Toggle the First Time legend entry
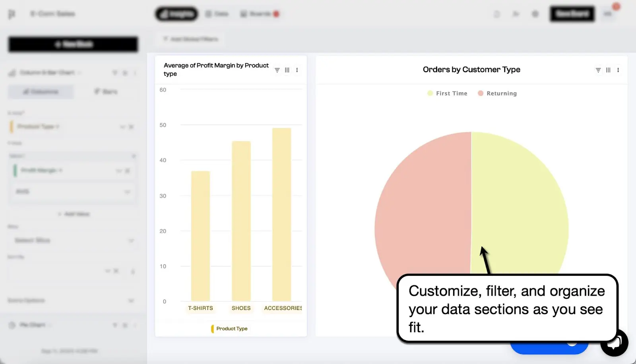Viewport: 636px width, 364px height. (x=447, y=93)
